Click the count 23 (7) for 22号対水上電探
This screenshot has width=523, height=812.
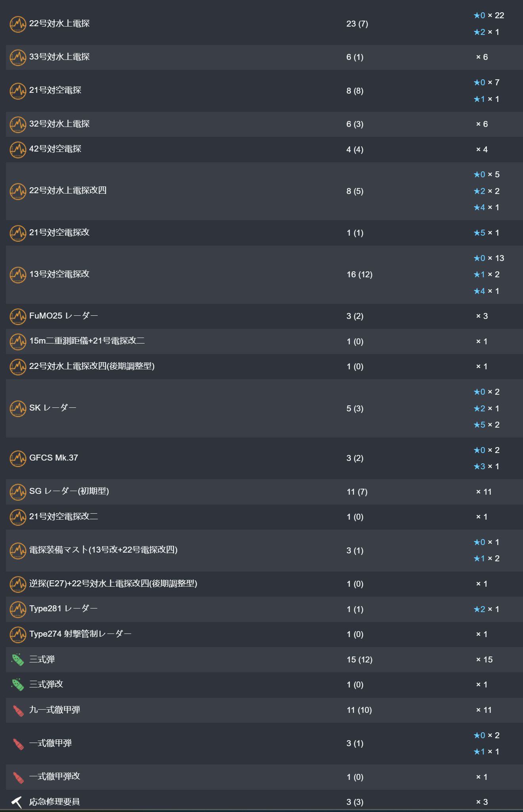(357, 24)
